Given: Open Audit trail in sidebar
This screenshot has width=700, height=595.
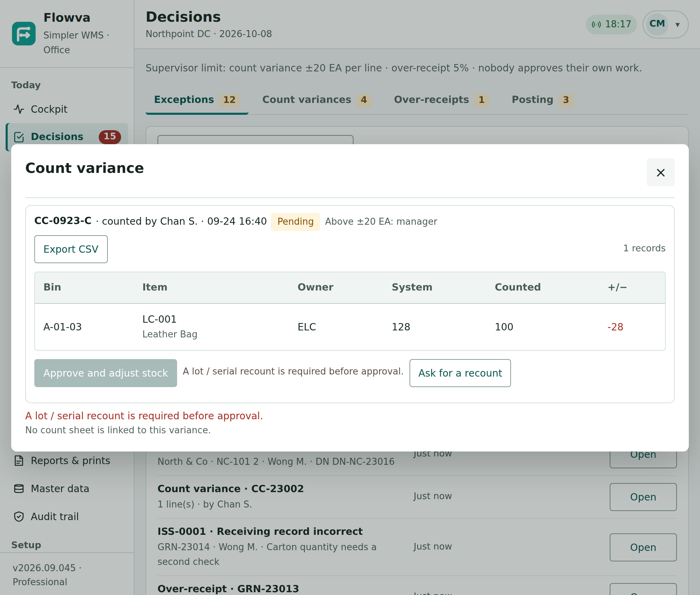Looking at the screenshot, I should point(67,517).
